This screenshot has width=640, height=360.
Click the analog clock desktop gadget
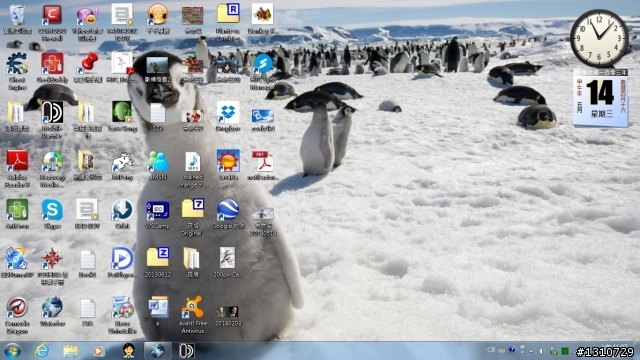point(599,38)
